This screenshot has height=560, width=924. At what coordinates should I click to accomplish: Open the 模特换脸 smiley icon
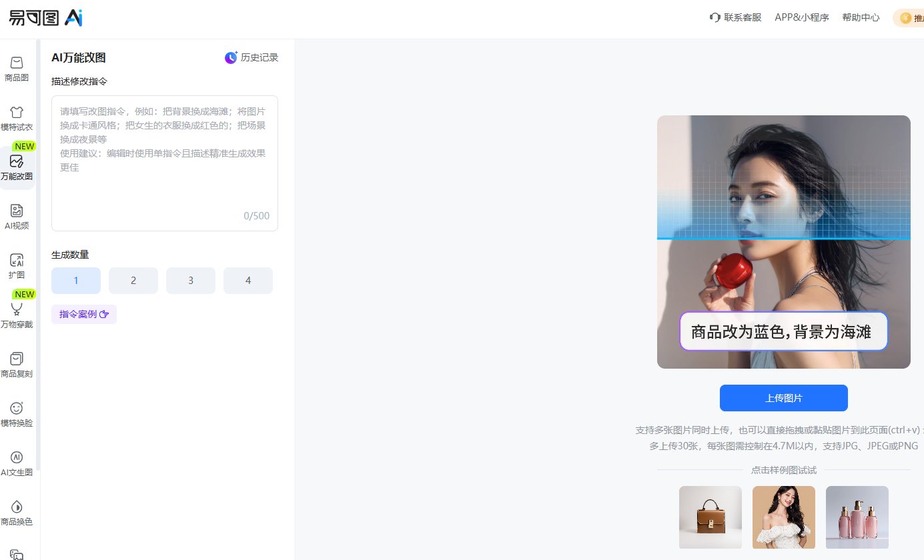coord(17,408)
